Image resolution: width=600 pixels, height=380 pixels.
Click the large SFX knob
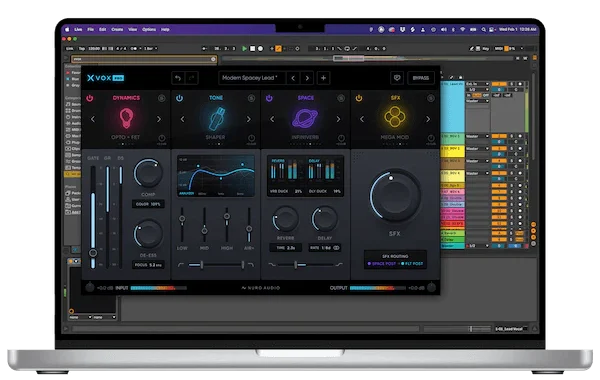click(x=395, y=196)
